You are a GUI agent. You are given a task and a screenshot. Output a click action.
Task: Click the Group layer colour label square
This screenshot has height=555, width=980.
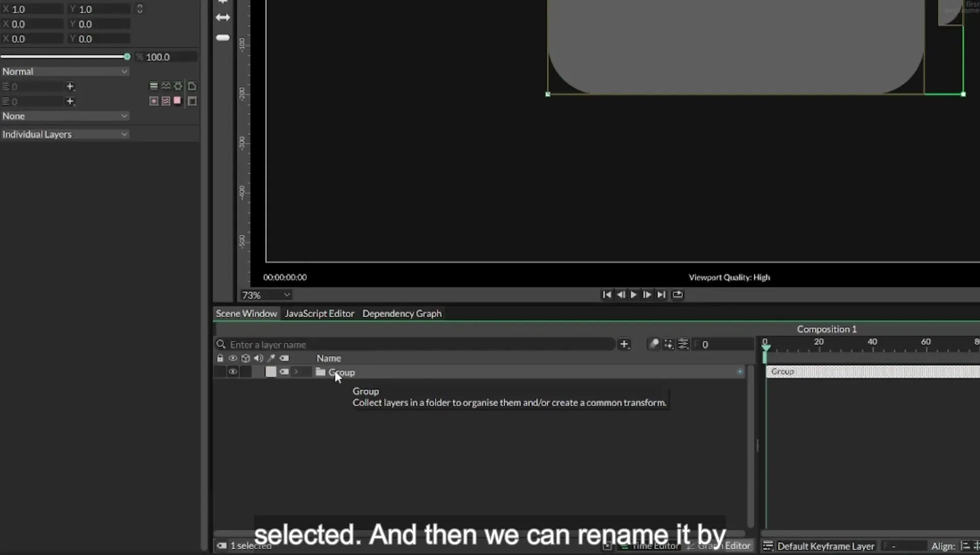point(271,372)
